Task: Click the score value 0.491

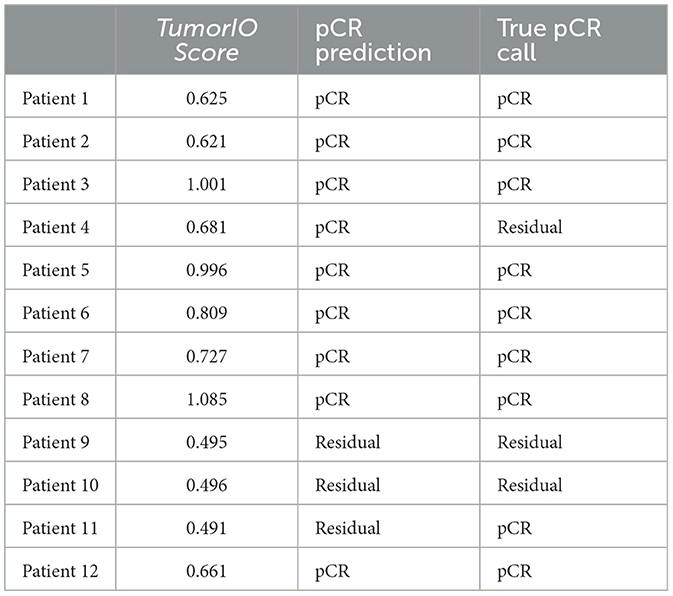Action: coord(206,528)
